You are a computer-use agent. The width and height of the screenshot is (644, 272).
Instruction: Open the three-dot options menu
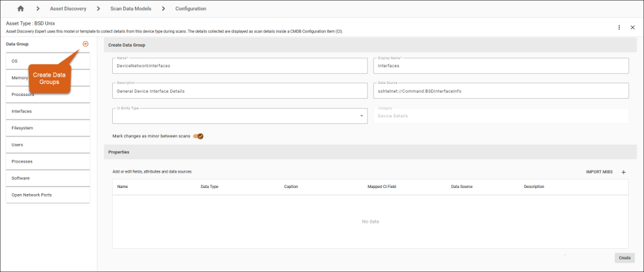coord(619,27)
